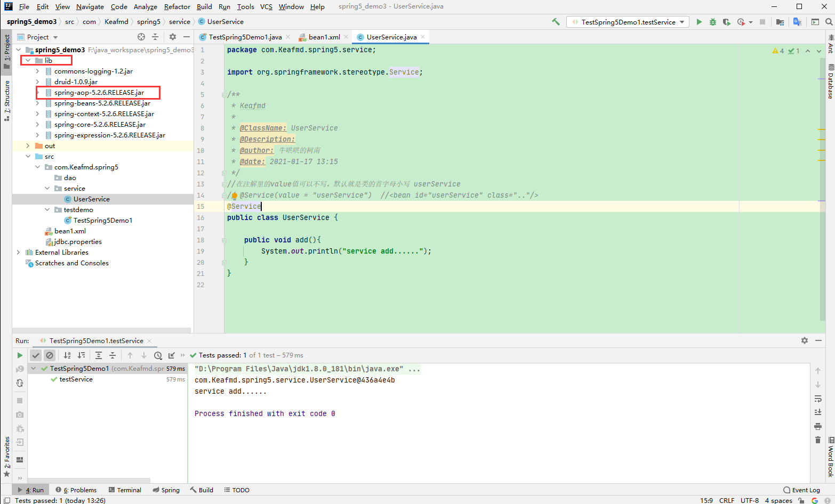Collapse the src folder
The height and width of the screenshot is (504, 835).
[x=28, y=157]
